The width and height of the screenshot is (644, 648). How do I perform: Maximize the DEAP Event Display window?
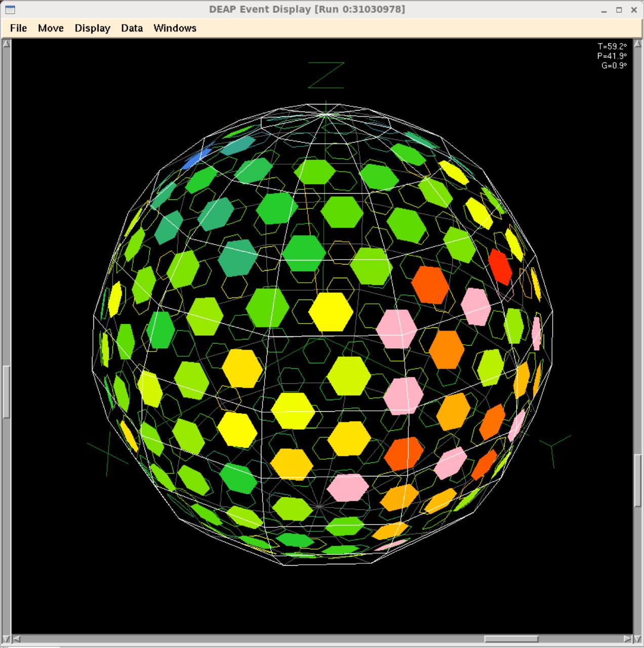point(619,10)
